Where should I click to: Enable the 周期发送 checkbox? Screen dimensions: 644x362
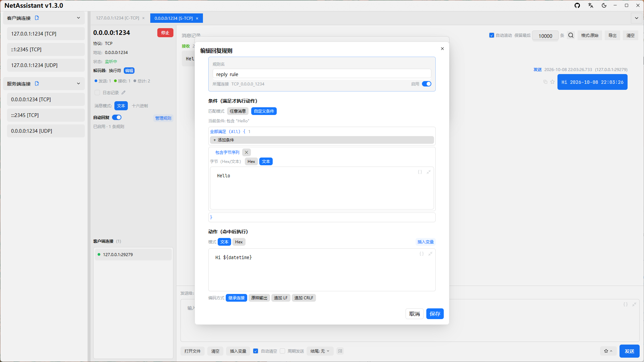[x=282, y=351]
